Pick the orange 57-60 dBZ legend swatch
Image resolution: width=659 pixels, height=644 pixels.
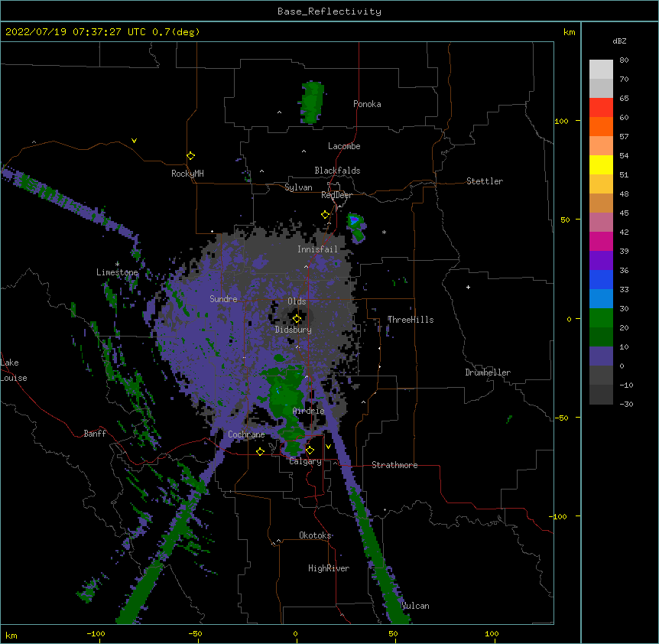tap(601, 126)
